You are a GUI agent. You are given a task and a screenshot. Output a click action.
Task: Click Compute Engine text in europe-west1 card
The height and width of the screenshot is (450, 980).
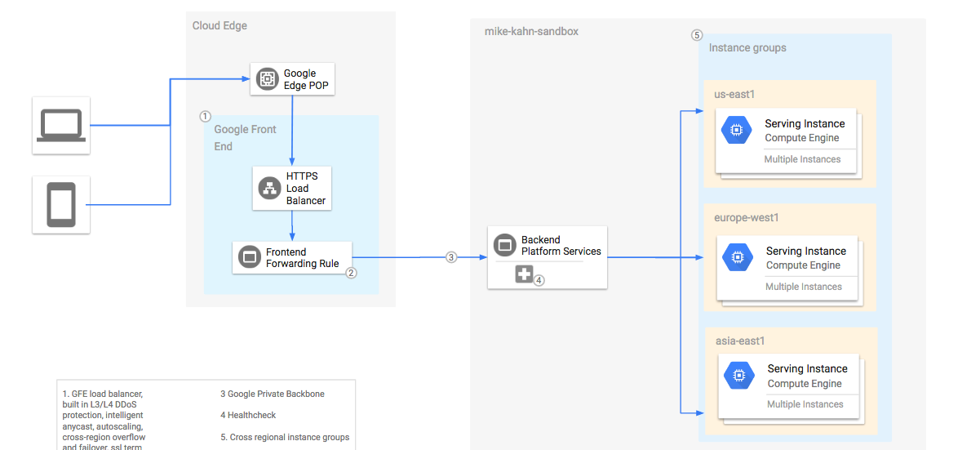[803, 265]
